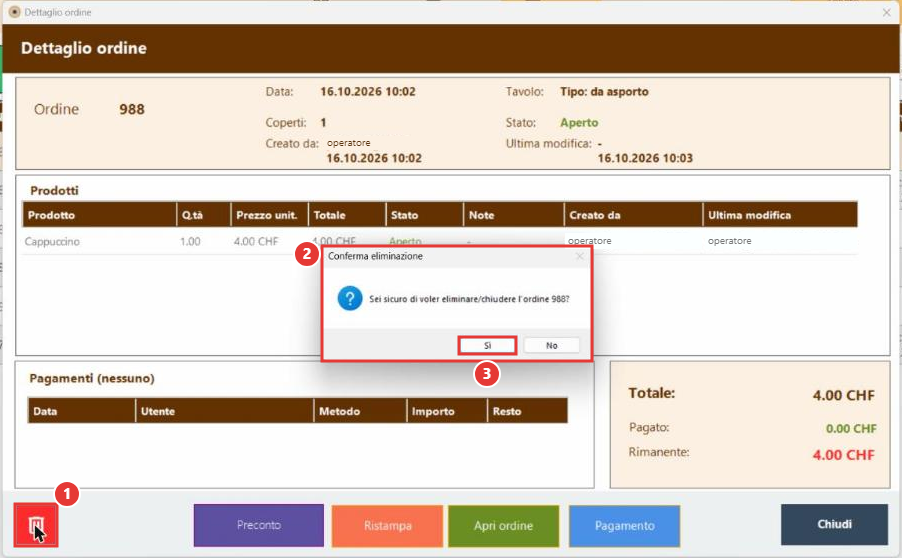This screenshot has width=902, height=558.
Task: Click the Tipo: da asporto text
Action: click(604, 91)
